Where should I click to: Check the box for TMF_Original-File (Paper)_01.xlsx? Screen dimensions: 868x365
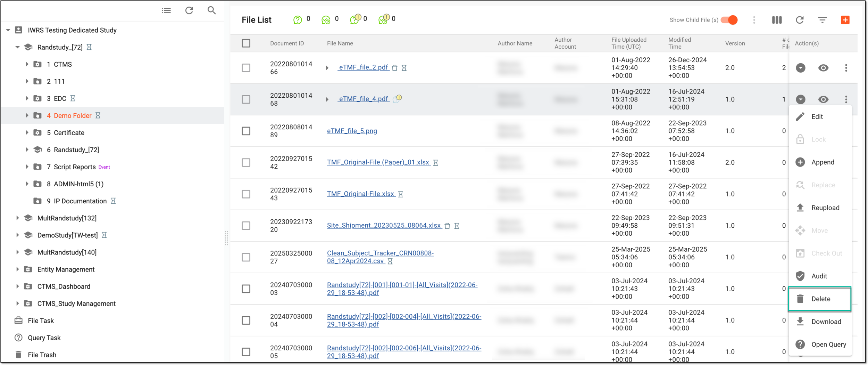click(246, 162)
